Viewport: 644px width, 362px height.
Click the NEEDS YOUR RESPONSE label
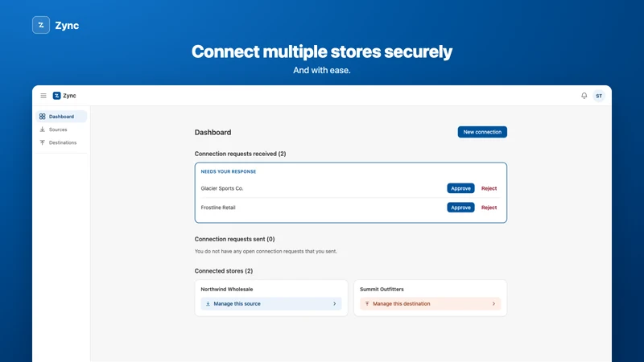229,171
